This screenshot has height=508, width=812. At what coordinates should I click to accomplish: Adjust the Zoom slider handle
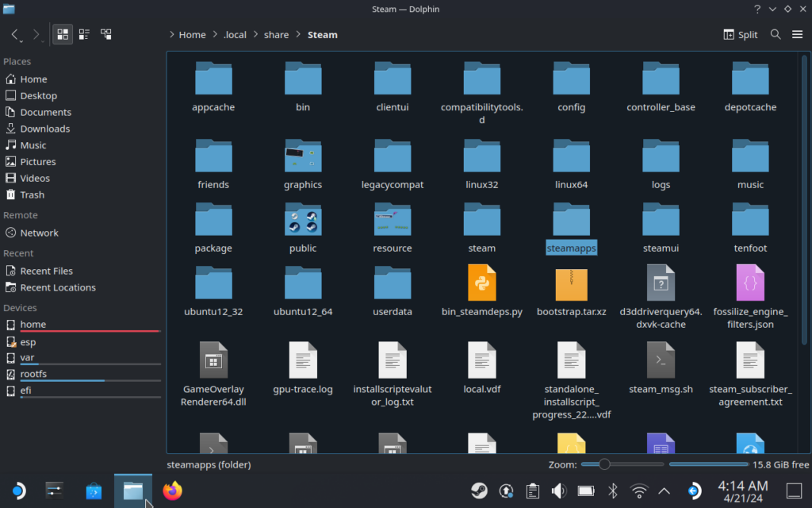[603, 464]
